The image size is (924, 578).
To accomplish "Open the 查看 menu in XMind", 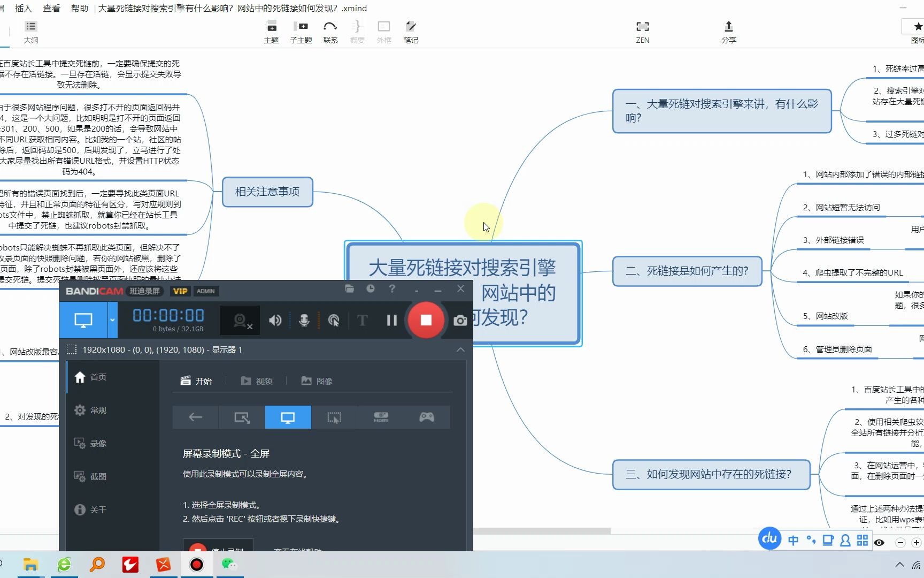I will point(52,8).
